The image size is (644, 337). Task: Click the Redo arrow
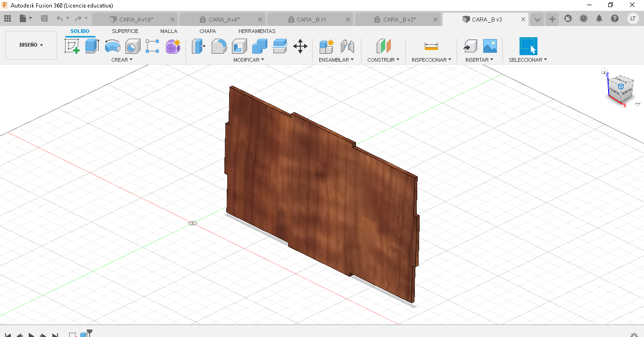78,19
